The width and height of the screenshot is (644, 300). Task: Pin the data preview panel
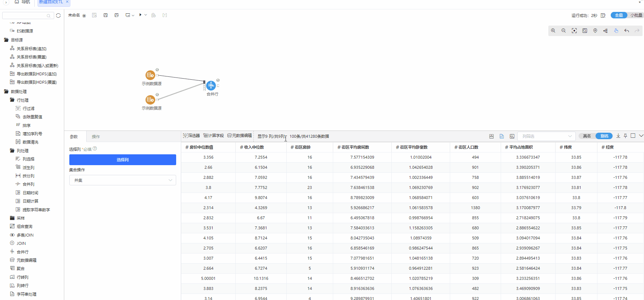626,136
